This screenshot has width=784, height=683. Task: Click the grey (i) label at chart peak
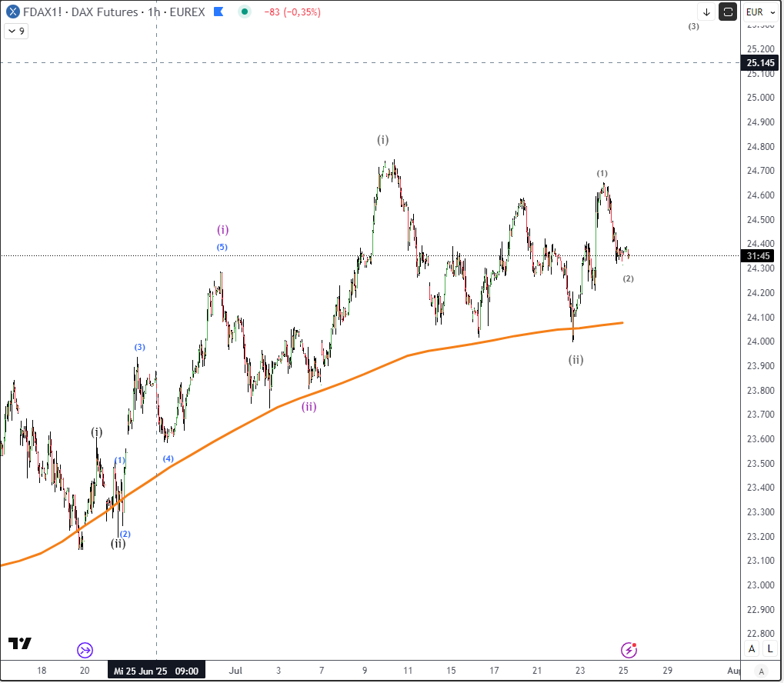click(x=383, y=139)
